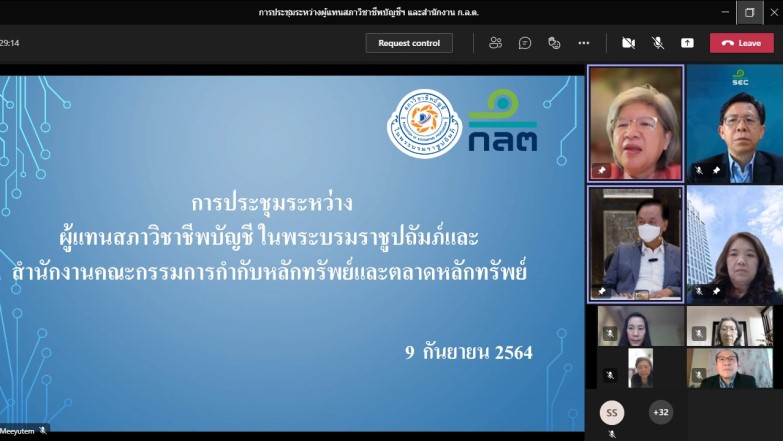Click pin icon on speaking woman's tile
Screen dimensions: 783x441
coord(602,170)
